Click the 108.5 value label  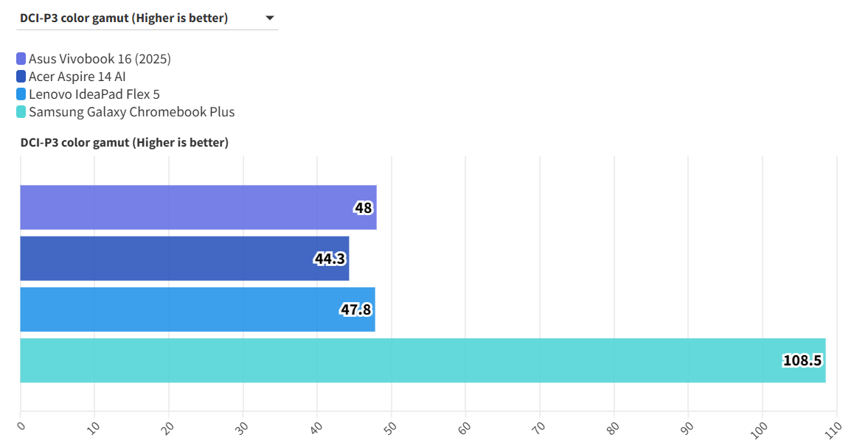pos(802,360)
